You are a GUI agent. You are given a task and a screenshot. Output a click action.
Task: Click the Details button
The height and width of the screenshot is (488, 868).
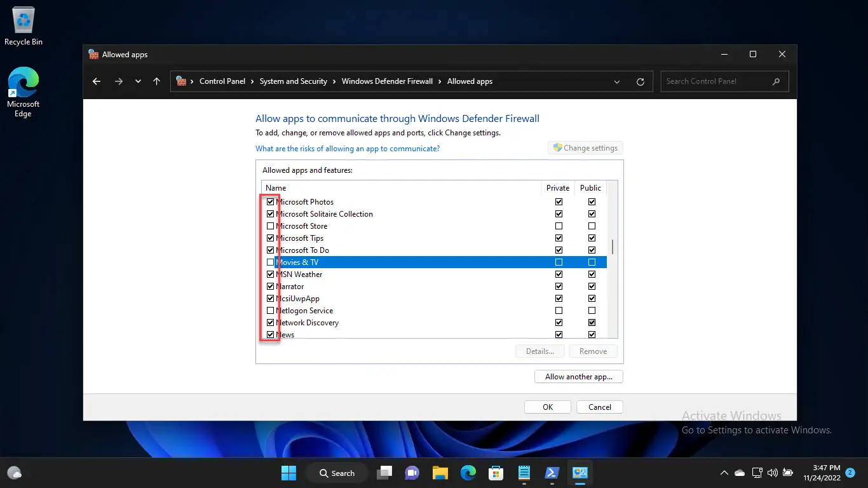click(x=540, y=351)
